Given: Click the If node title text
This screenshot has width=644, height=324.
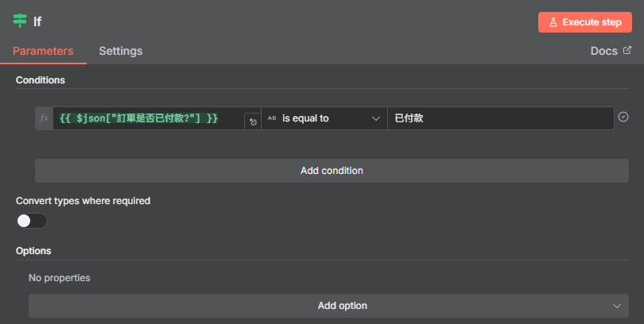Looking at the screenshot, I should coord(37,21).
